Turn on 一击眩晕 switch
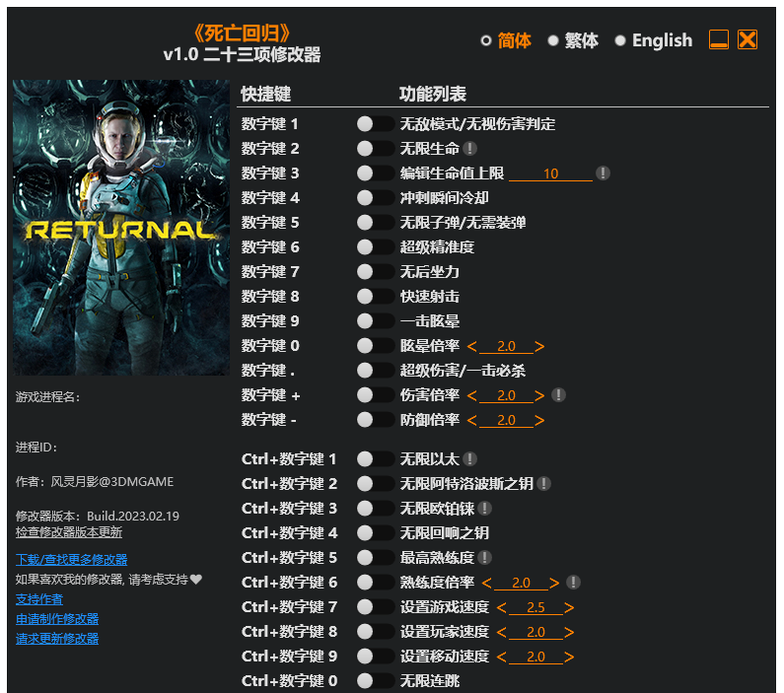Screen dimensions: 784x693 click(376, 320)
